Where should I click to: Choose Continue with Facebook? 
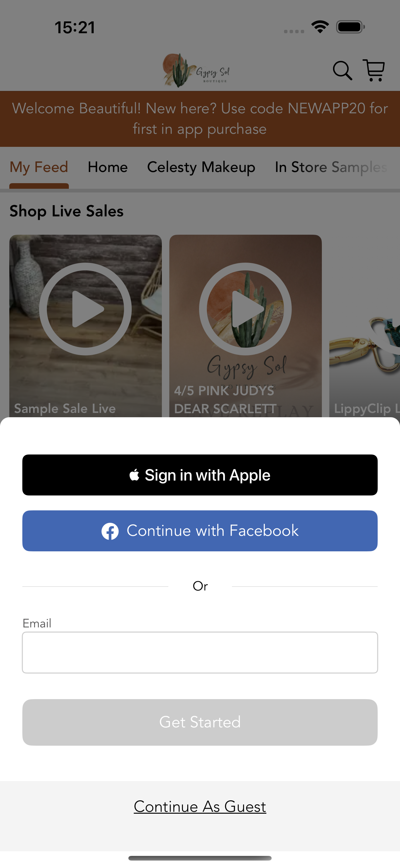click(200, 531)
